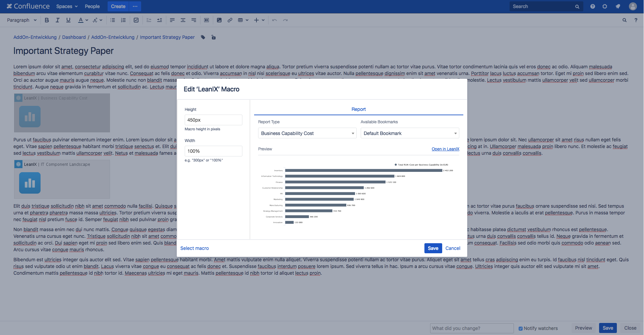Redo the last edit

(x=285, y=20)
